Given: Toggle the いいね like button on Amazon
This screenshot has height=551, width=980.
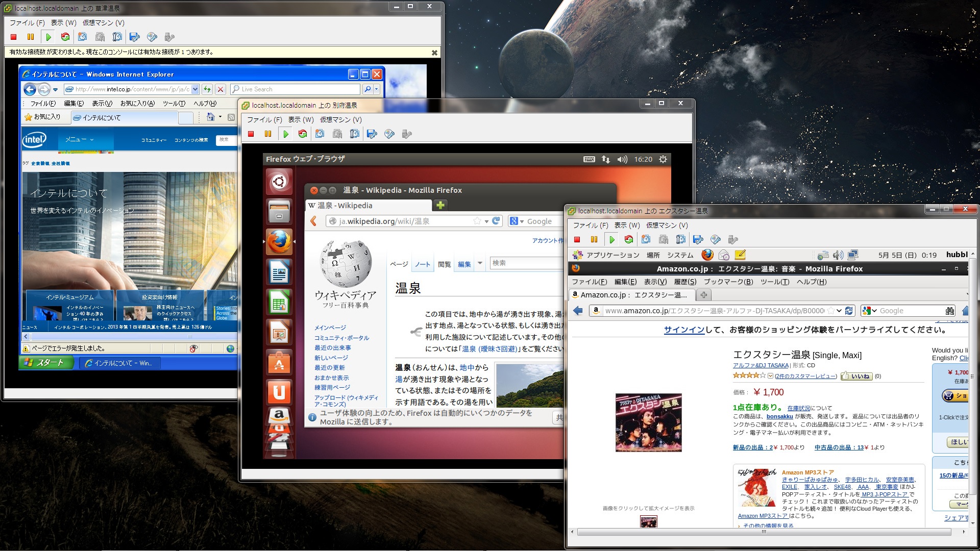Looking at the screenshot, I should point(857,377).
